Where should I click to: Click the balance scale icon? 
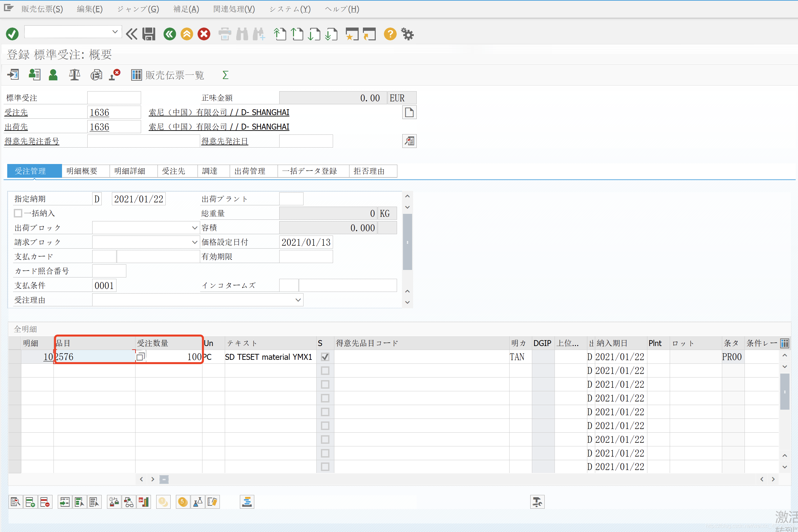(74, 75)
